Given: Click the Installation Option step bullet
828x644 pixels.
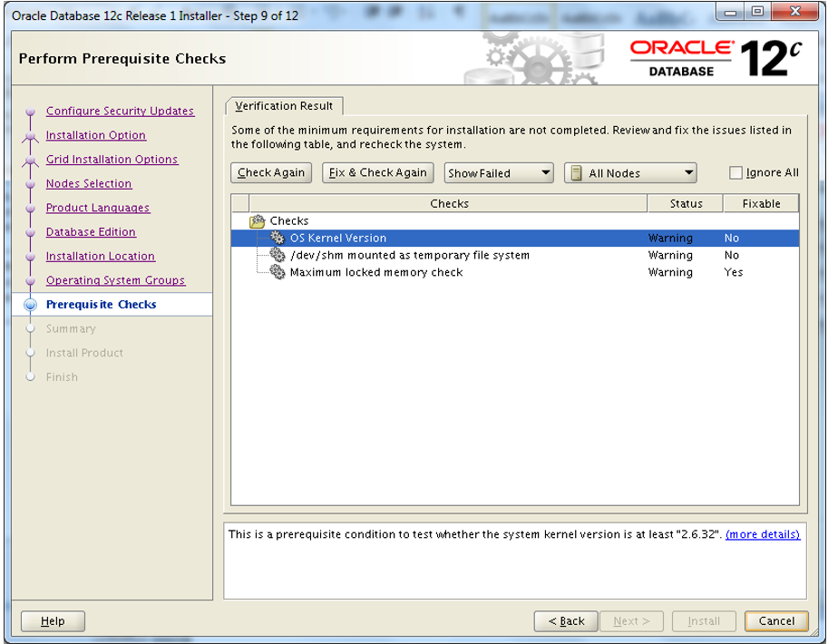Looking at the screenshot, I should click(x=31, y=136).
